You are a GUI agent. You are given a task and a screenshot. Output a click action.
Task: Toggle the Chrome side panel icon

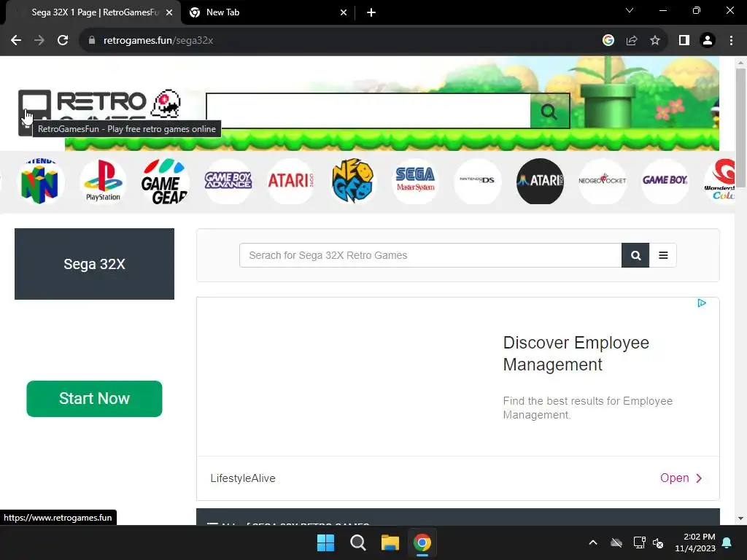click(684, 41)
